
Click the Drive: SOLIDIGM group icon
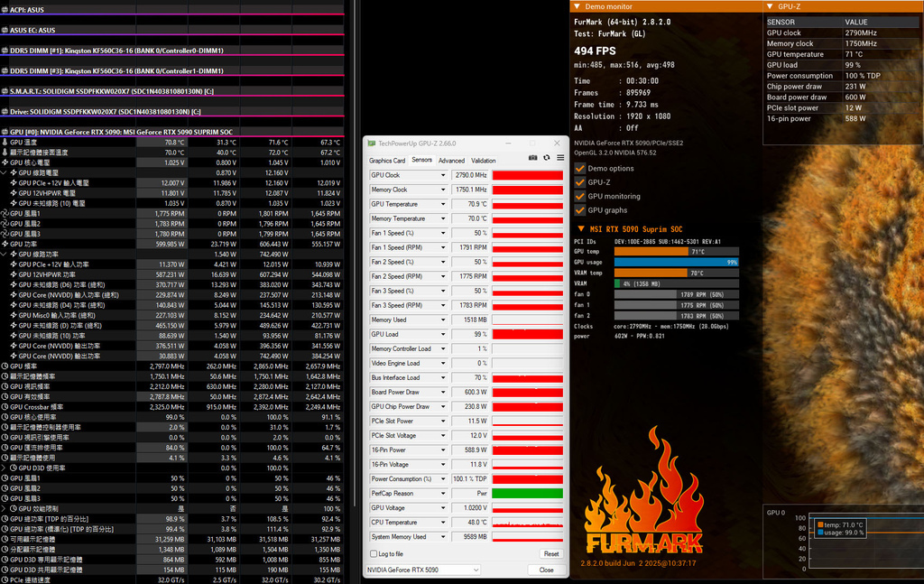click(5, 111)
